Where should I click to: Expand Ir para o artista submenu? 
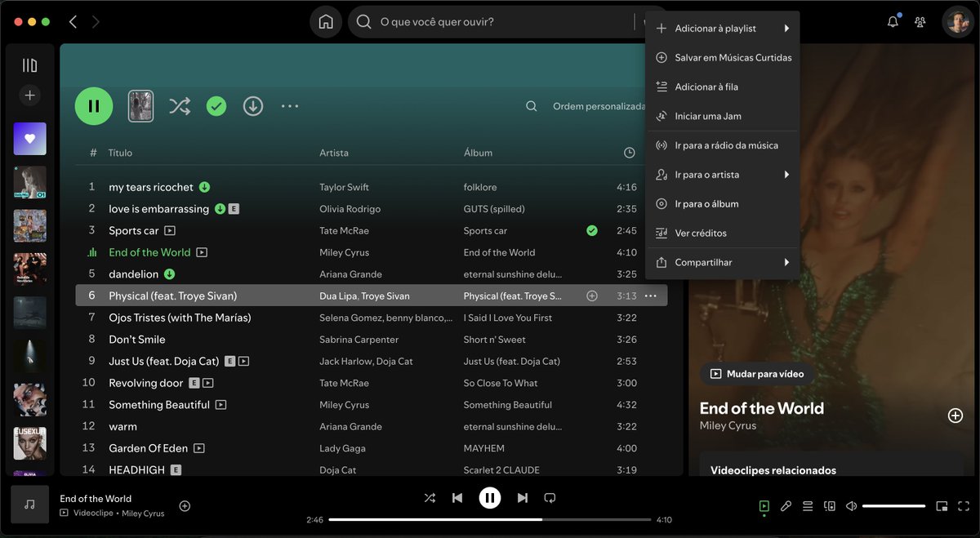click(x=786, y=175)
